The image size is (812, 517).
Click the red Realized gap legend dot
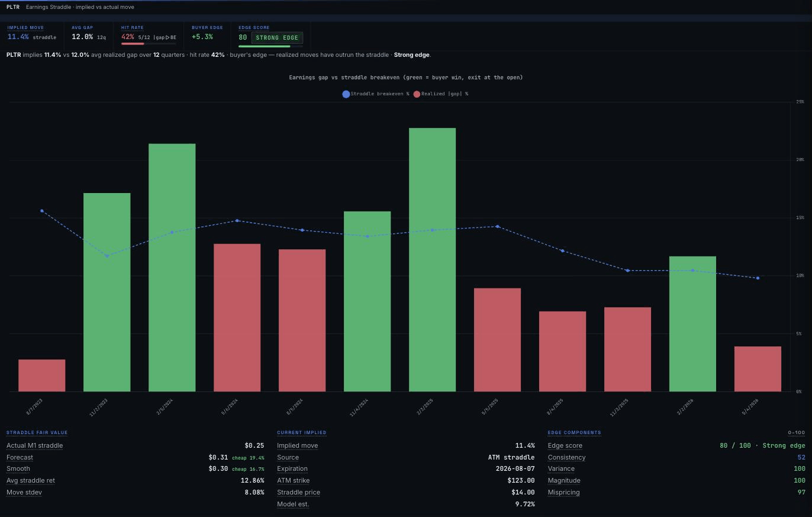click(417, 94)
